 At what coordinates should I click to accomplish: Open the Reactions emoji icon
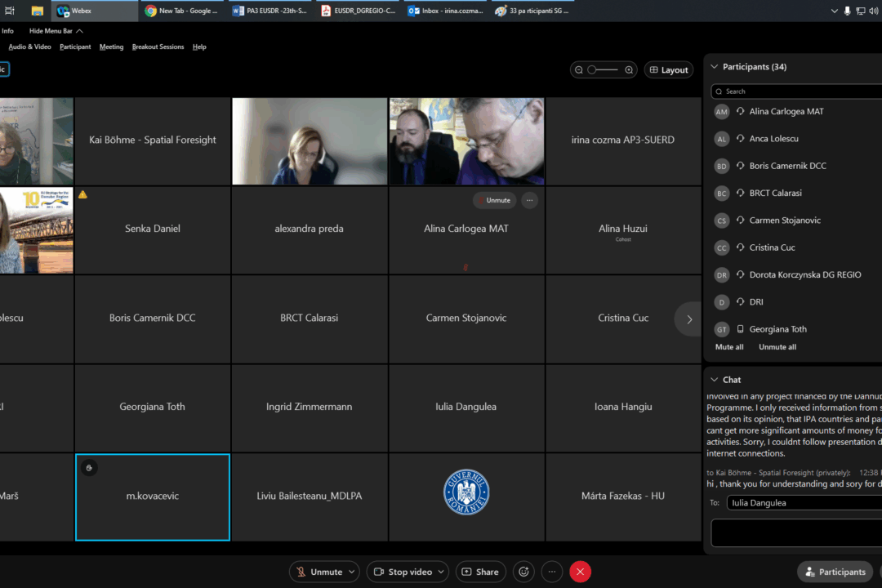523,572
